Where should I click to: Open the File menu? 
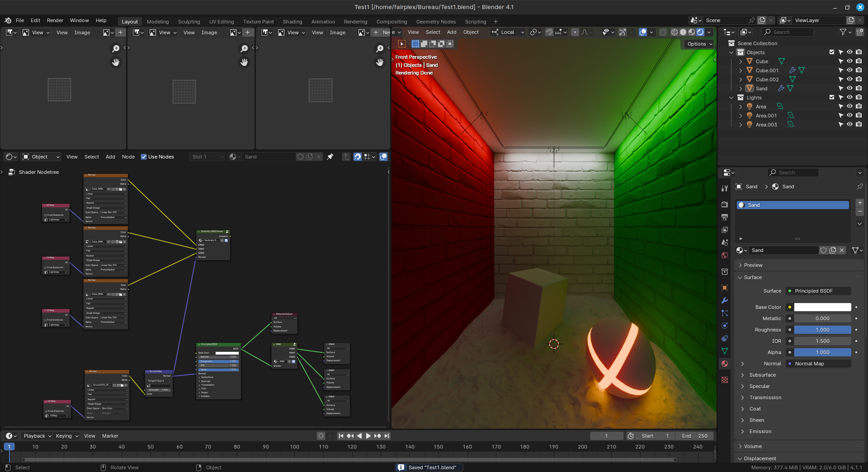[20, 20]
